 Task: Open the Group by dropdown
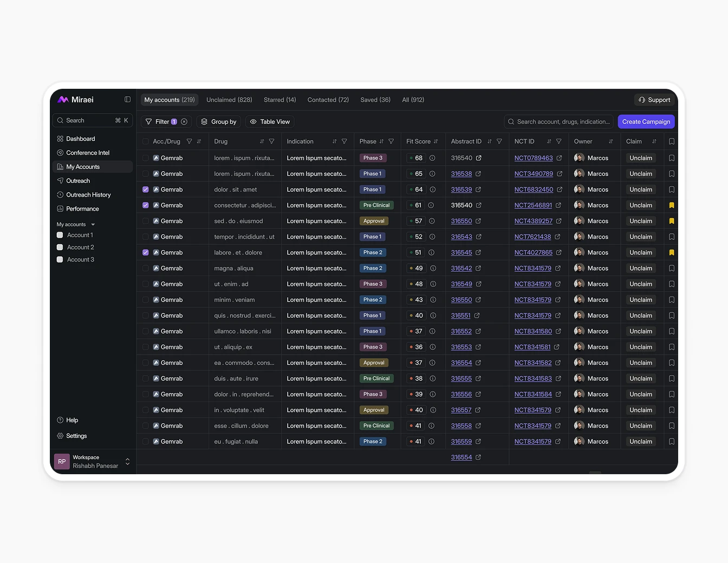pyautogui.click(x=219, y=122)
